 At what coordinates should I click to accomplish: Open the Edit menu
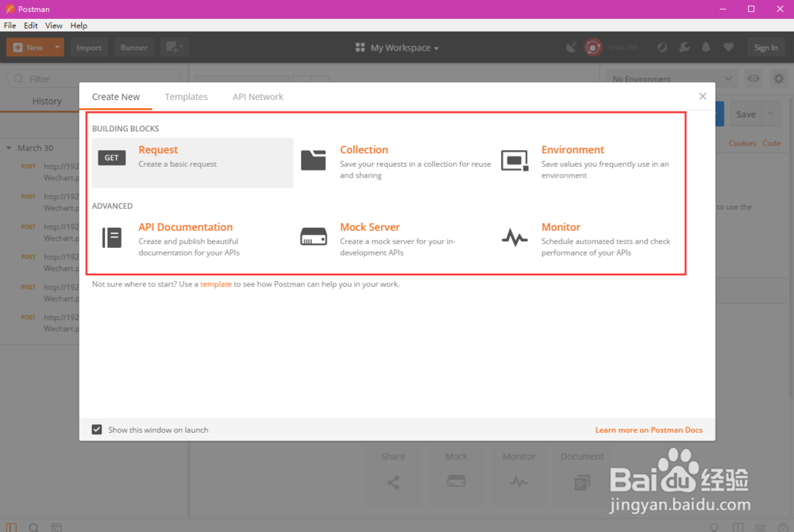click(x=30, y=25)
